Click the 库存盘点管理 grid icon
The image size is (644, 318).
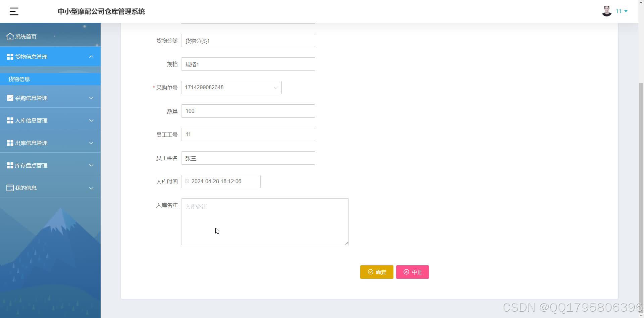(x=10, y=165)
